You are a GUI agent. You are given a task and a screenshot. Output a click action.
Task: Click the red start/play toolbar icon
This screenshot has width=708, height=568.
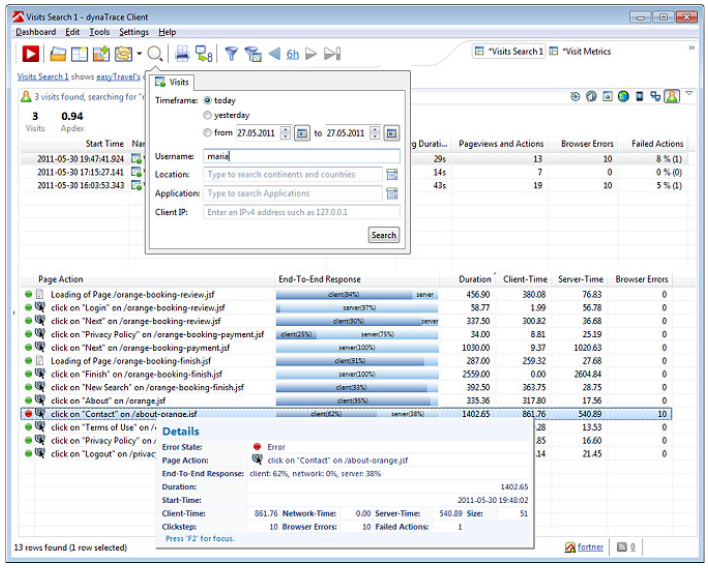pyautogui.click(x=30, y=54)
